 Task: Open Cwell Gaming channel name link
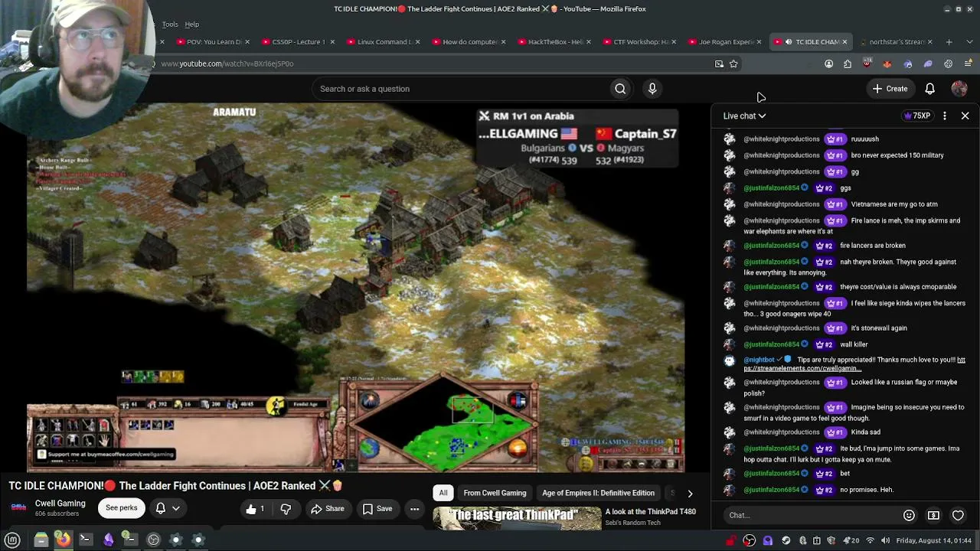pyautogui.click(x=60, y=504)
